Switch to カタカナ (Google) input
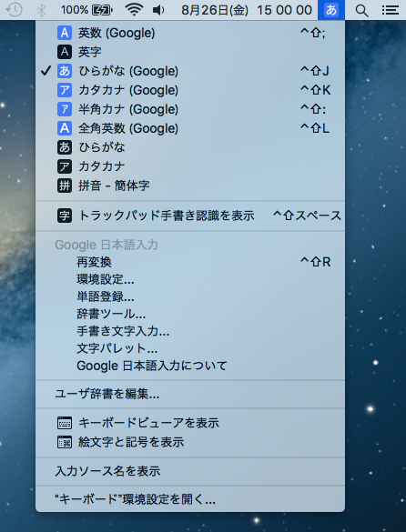This screenshot has width=406, height=532. coord(190,90)
